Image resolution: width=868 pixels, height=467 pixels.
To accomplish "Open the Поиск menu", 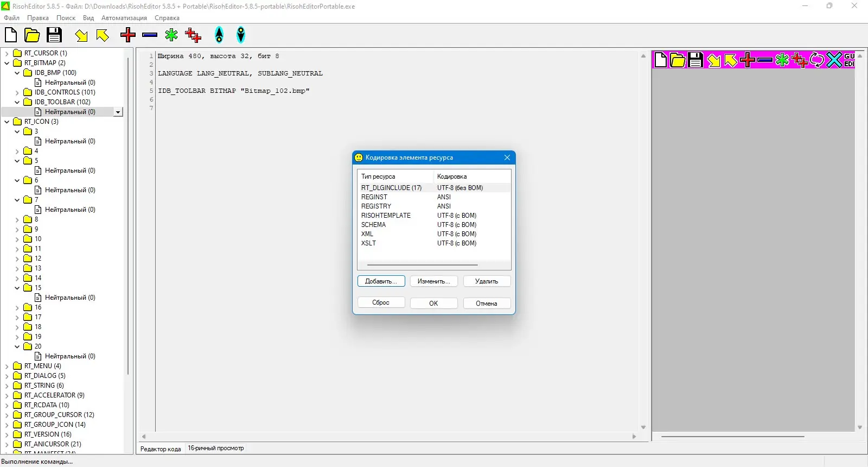I will coord(66,18).
